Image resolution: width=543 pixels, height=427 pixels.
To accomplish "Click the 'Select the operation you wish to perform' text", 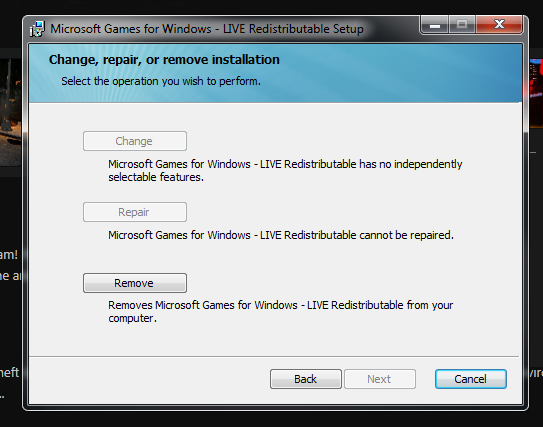I will click(x=161, y=81).
